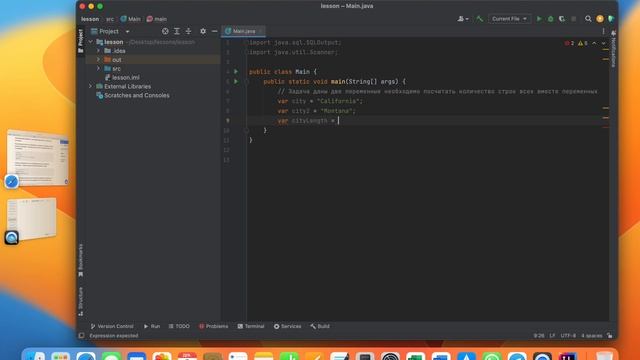This screenshot has width=640, height=360.
Task: Open the Terminal tool window tab
Action: coord(251,326)
